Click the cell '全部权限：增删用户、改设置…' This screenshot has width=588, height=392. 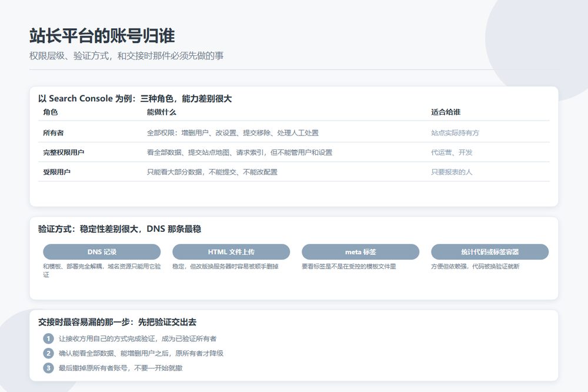click(x=232, y=133)
